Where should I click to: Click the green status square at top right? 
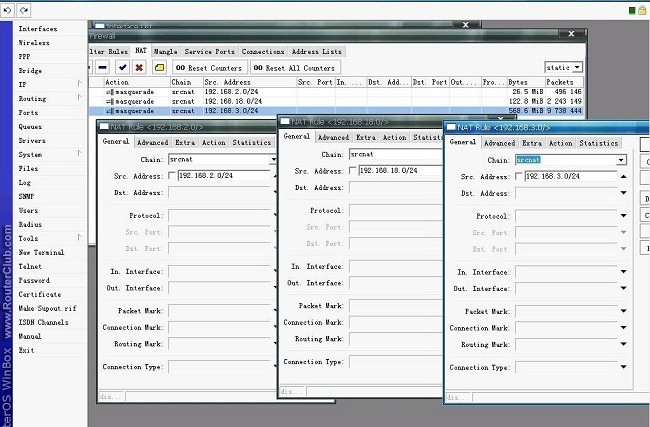(632, 9)
